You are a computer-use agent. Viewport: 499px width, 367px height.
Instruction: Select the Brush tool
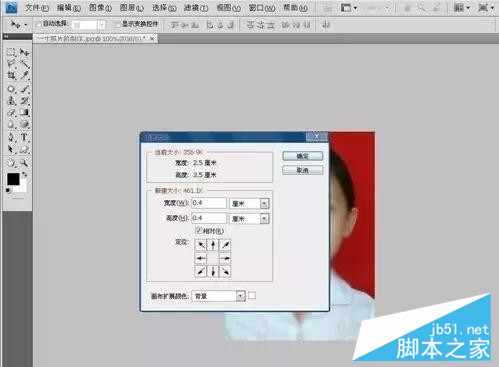24,89
